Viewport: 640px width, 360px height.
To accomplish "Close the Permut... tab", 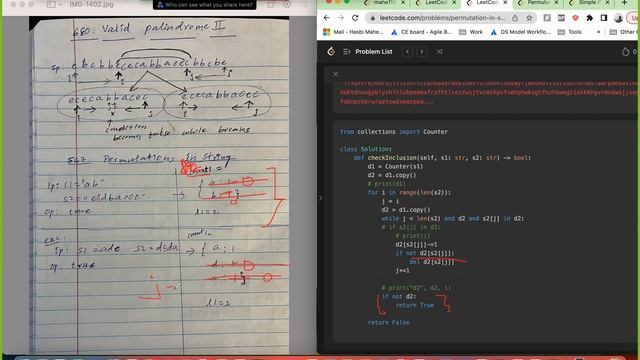I will 556,3.
